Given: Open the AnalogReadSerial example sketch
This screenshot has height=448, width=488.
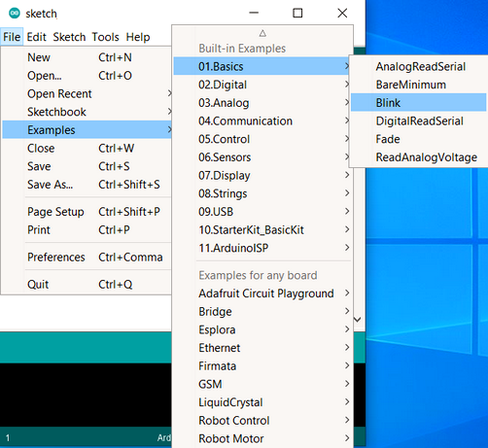Looking at the screenshot, I should coord(419,66).
